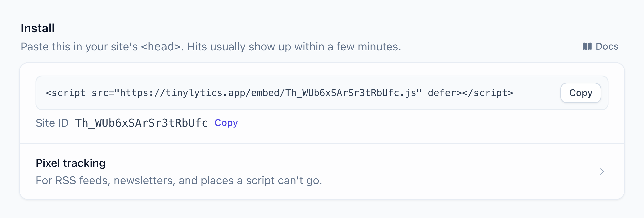Open the Pixel tracking section title
Screen dimensions: 644x218
click(70, 163)
